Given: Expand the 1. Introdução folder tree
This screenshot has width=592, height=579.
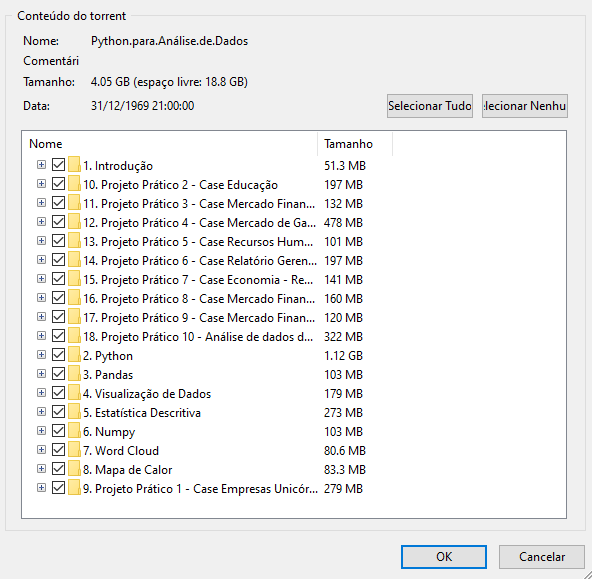Looking at the screenshot, I should click(x=42, y=165).
